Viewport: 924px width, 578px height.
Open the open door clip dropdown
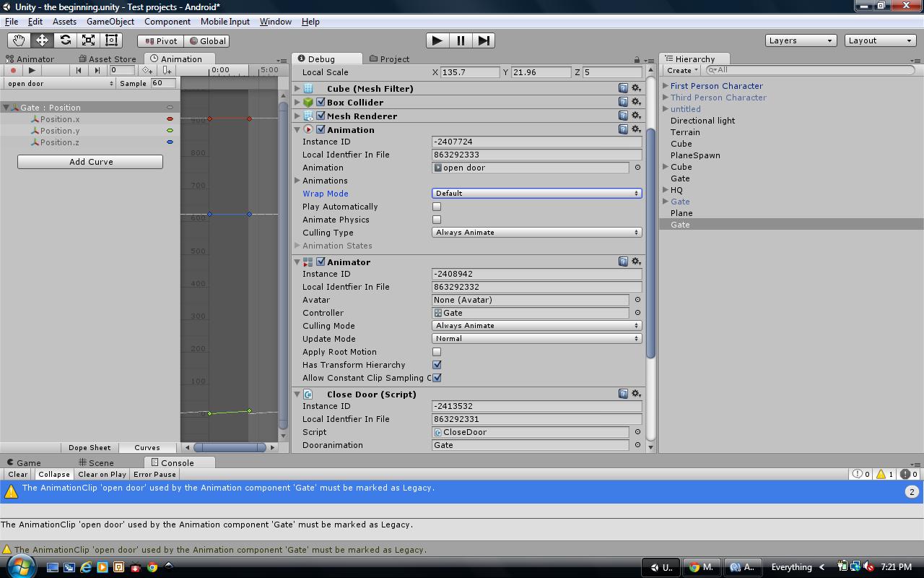click(60, 84)
